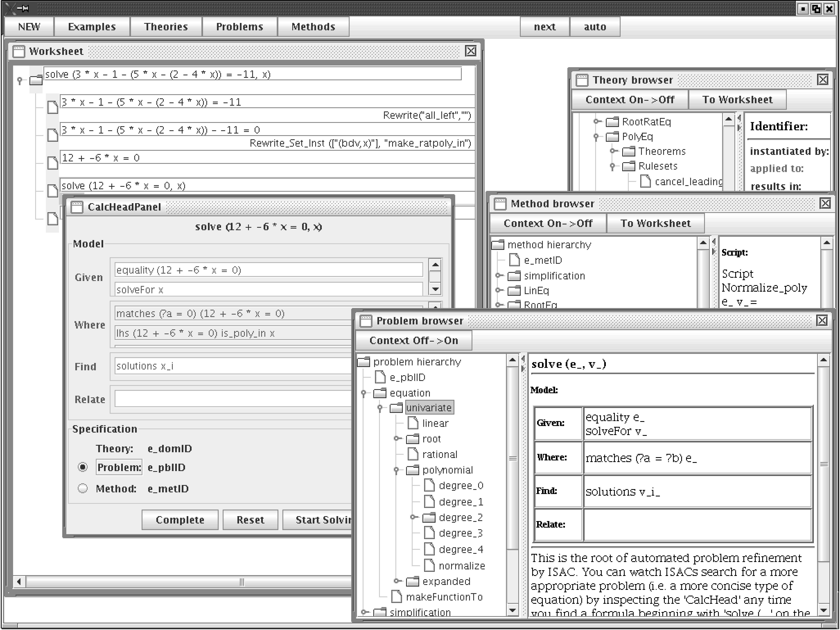Select the Method radio button

coord(83,488)
